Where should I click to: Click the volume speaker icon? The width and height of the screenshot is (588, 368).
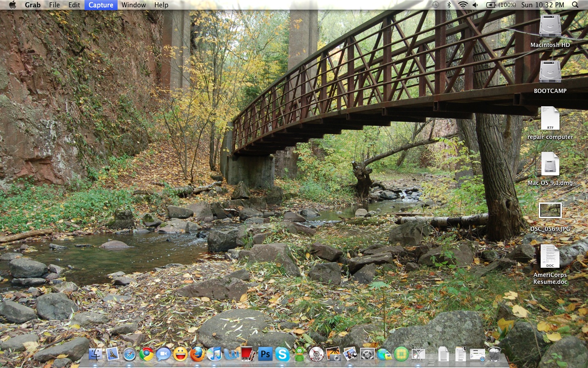pyautogui.click(x=475, y=5)
